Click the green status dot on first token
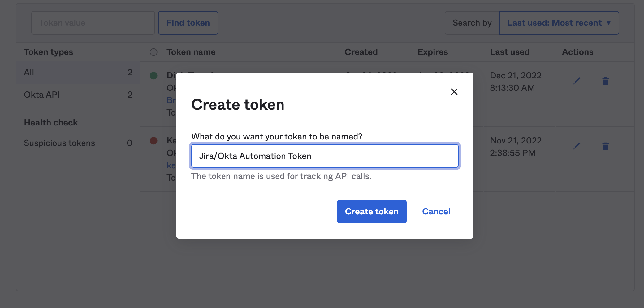The image size is (644, 308). click(153, 76)
